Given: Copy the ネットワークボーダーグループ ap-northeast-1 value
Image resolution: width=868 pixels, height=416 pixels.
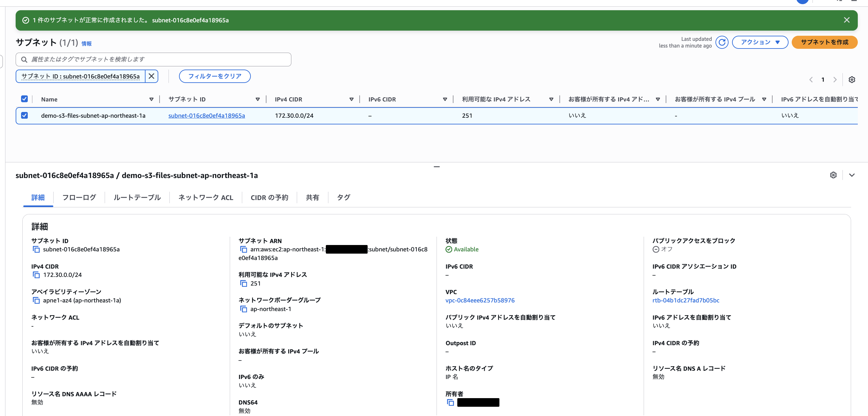Looking at the screenshot, I should coord(243,308).
